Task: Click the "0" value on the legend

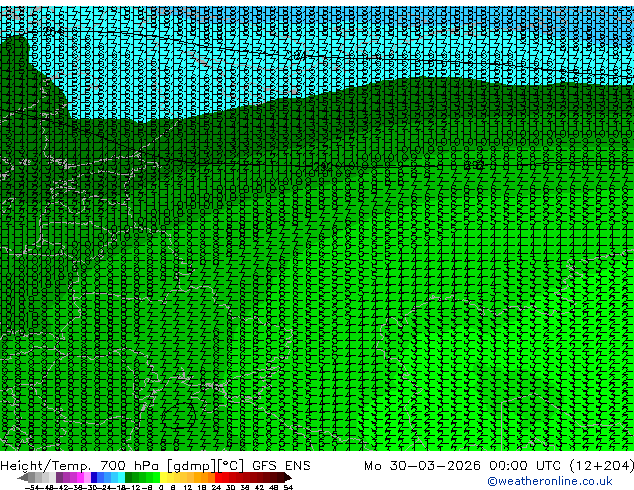Action: [x=161, y=487]
